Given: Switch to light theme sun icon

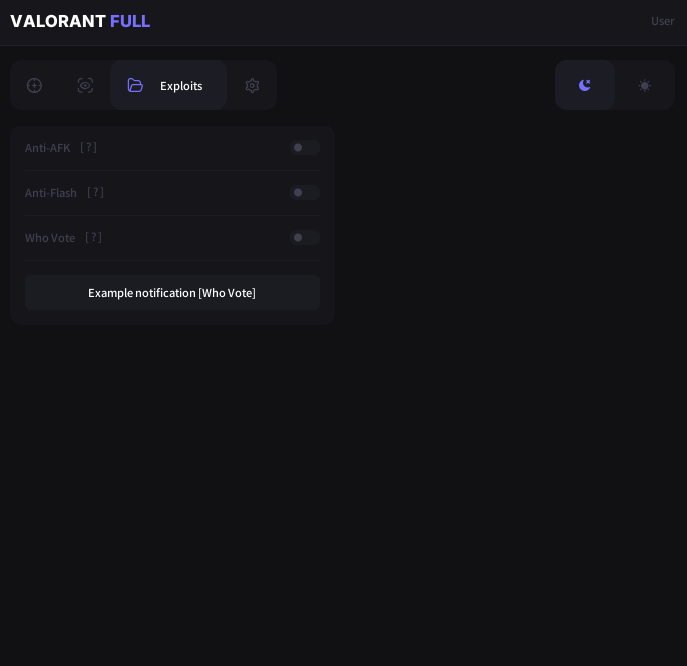Looking at the screenshot, I should pos(645,86).
